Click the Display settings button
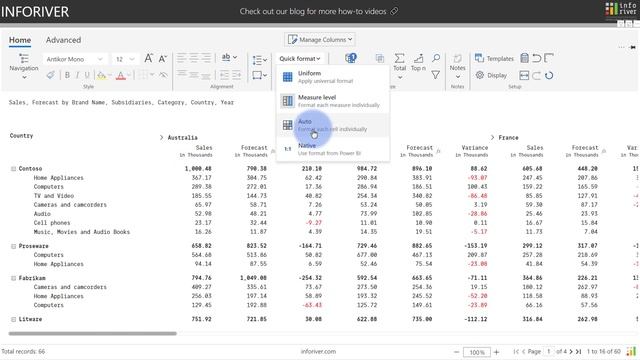Viewport: 640px width, 360px height. [x=491, y=75]
